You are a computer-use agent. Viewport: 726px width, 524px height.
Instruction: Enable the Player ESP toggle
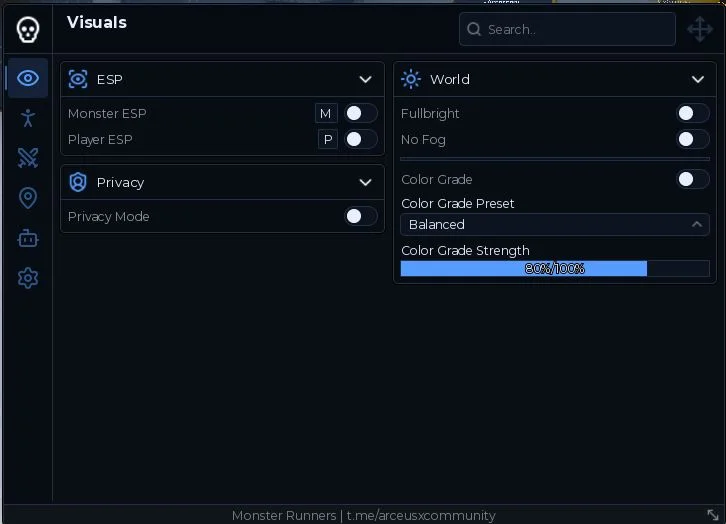[x=361, y=139]
